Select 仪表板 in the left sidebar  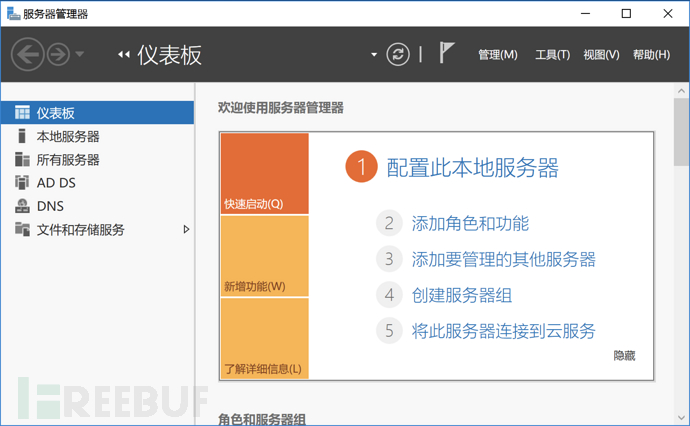(56, 113)
